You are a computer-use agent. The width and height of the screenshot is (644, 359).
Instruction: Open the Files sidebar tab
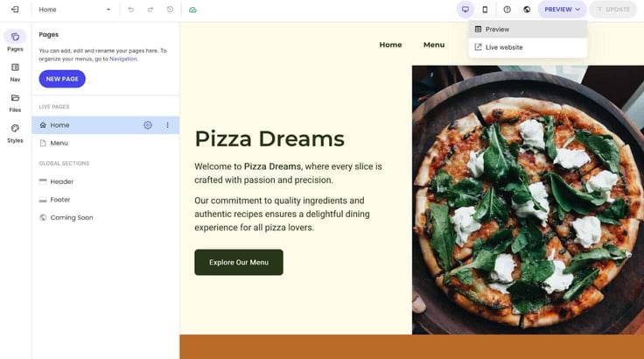pos(15,102)
